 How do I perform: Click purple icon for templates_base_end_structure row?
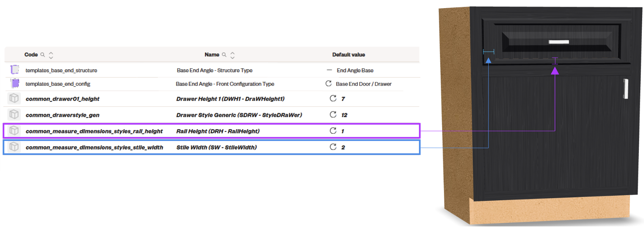(15, 70)
